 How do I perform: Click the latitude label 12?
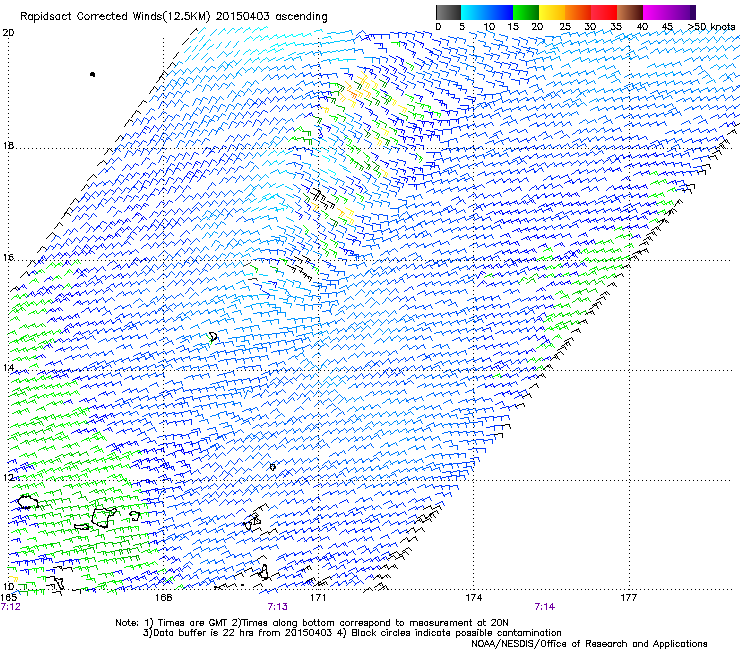(8, 477)
